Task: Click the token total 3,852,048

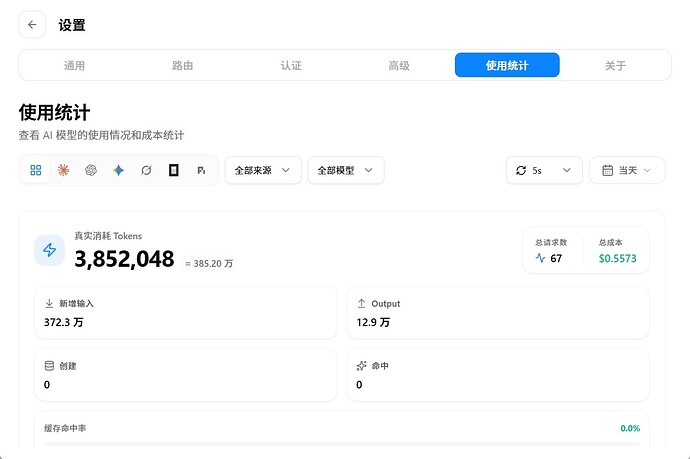Action: pos(124,259)
